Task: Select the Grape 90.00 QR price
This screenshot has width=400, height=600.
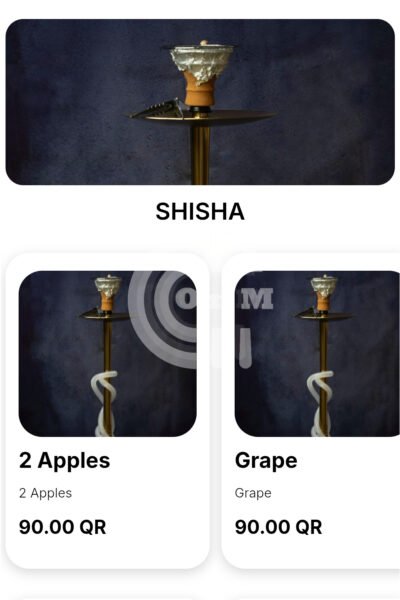Action: coord(278,527)
